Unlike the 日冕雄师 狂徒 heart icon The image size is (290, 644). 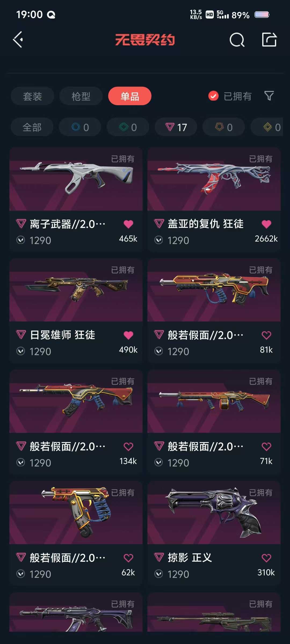pos(128,335)
